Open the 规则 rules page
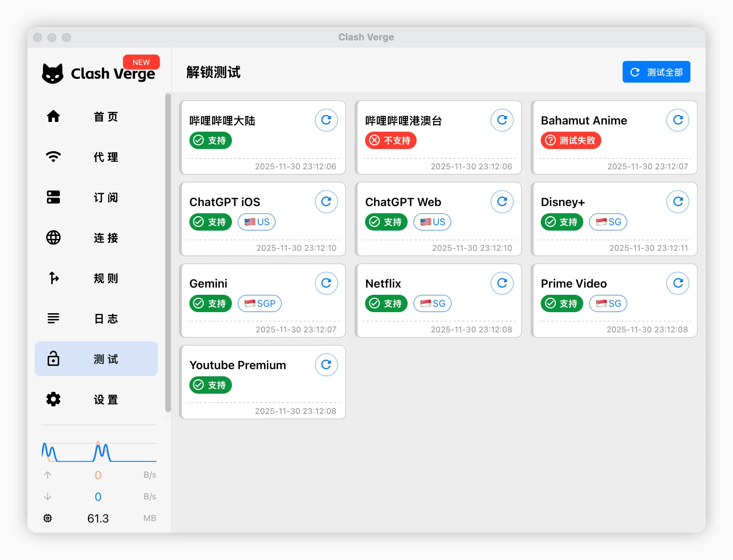This screenshot has width=733, height=560. pos(96,278)
